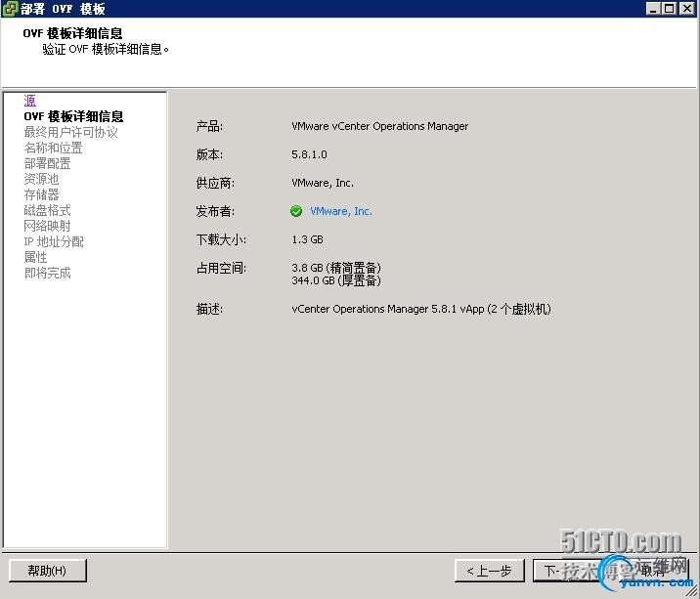Viewport: 700px width, 599px height.
Task: Click the 取消 cancel button
Action: tap(652, 571)
